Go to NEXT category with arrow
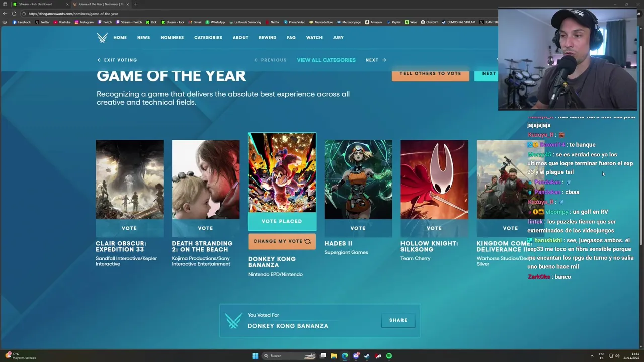644x362 pixels. (x=376, y=60)
